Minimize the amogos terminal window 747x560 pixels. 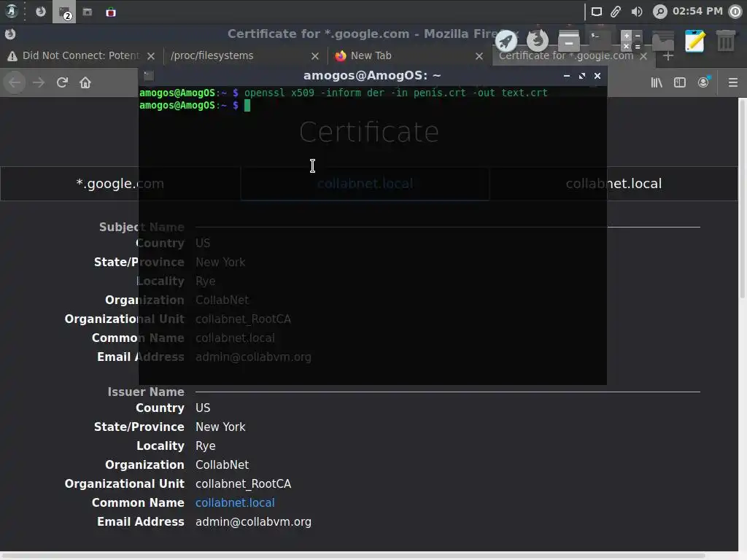click(566, 76)
